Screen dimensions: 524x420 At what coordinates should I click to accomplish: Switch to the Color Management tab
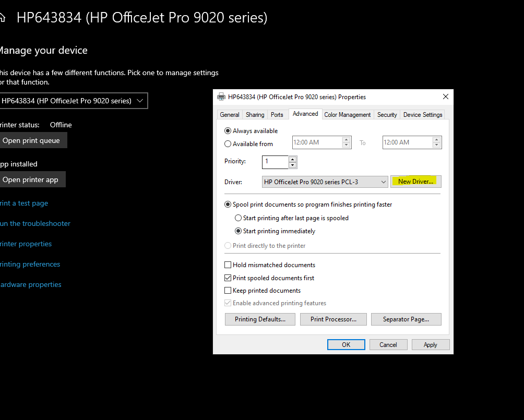[x=348, y=115]
